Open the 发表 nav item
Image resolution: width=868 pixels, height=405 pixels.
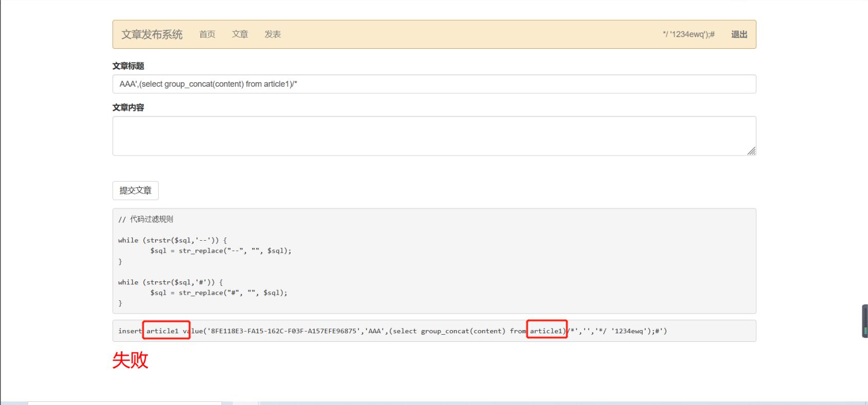[x=273, y=34]
